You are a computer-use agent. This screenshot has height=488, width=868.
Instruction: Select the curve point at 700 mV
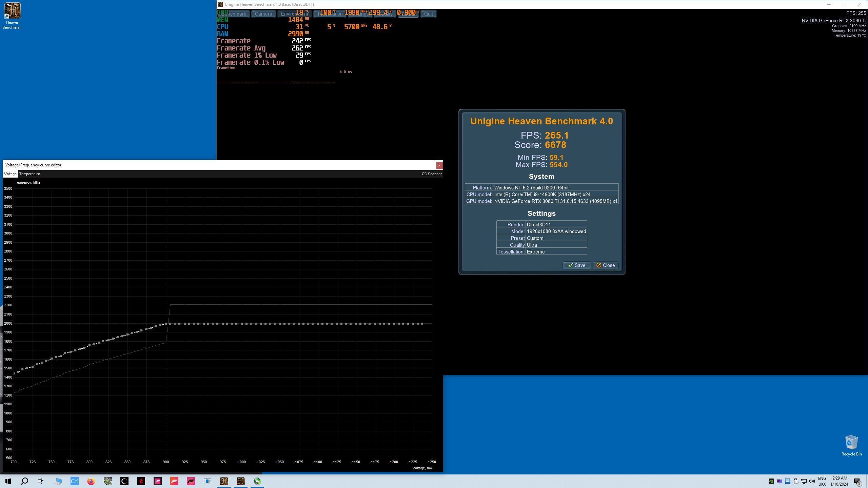pos(14,374)
